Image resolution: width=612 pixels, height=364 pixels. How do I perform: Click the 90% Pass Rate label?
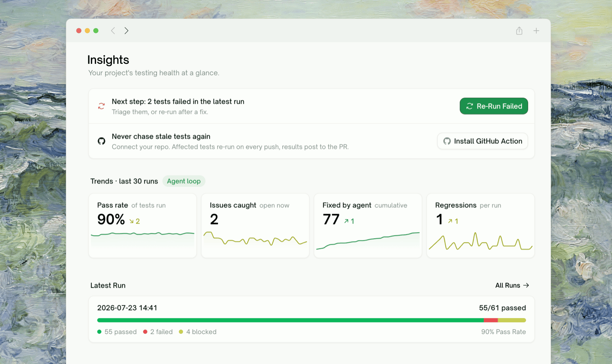pyautogui.click(x=503, y=332)
